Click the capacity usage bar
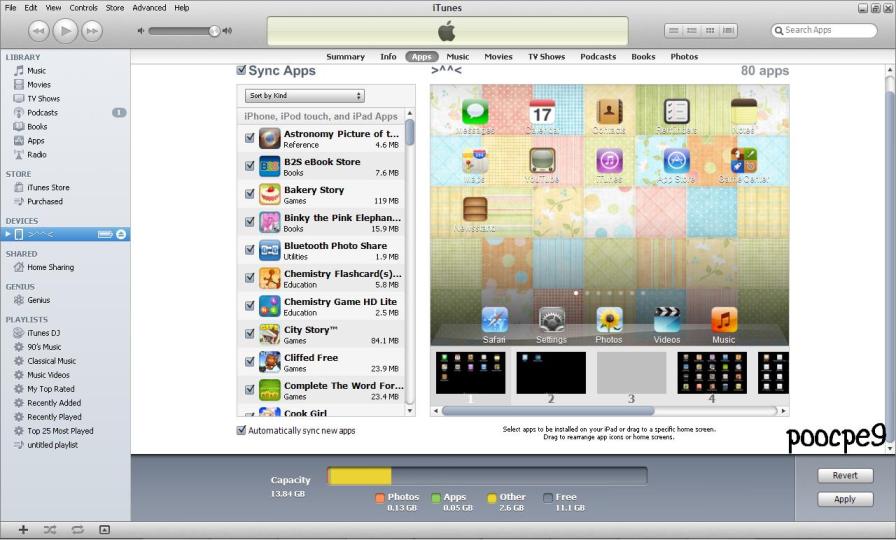Screen dimensions: 896x540 tap(487, 476)
